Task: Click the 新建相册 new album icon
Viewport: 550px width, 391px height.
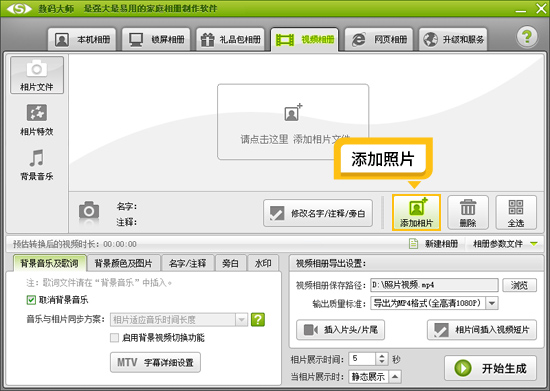Action: [x=414, y=243]
